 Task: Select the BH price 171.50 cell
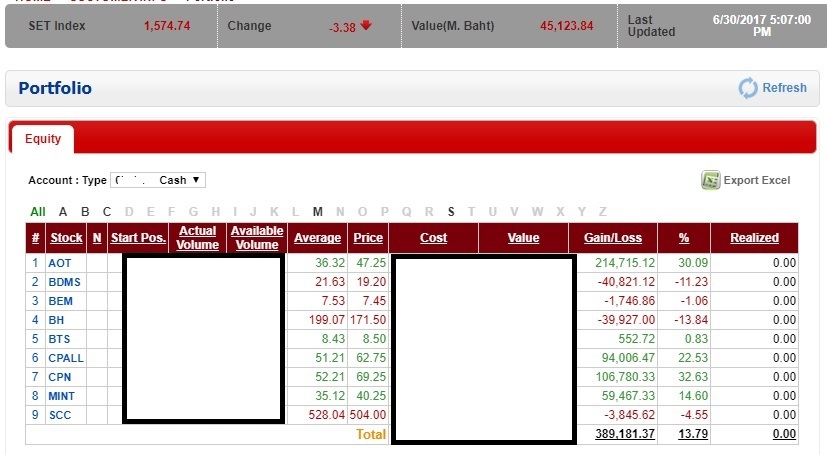[368, 320]
